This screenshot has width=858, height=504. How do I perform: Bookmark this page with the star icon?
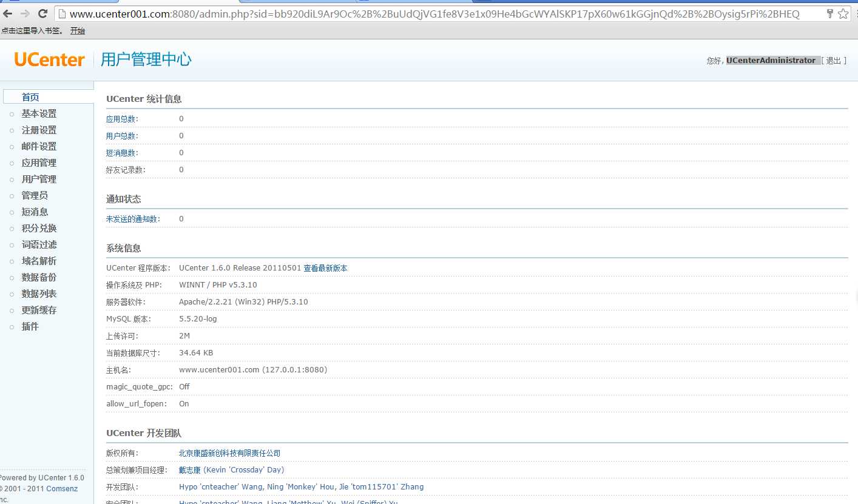click(x=843, y=13)
